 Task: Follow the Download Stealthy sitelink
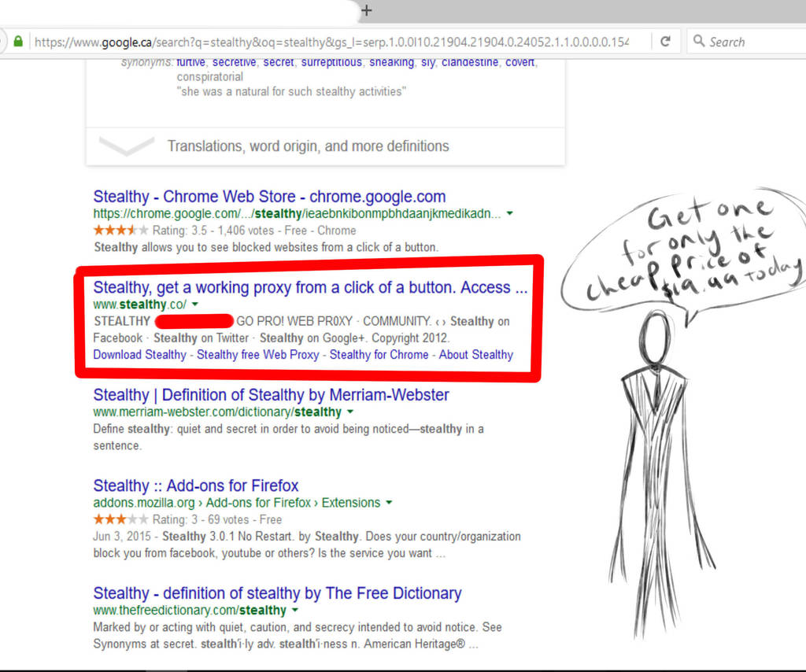pyautogui.click(x=140, y=355)
